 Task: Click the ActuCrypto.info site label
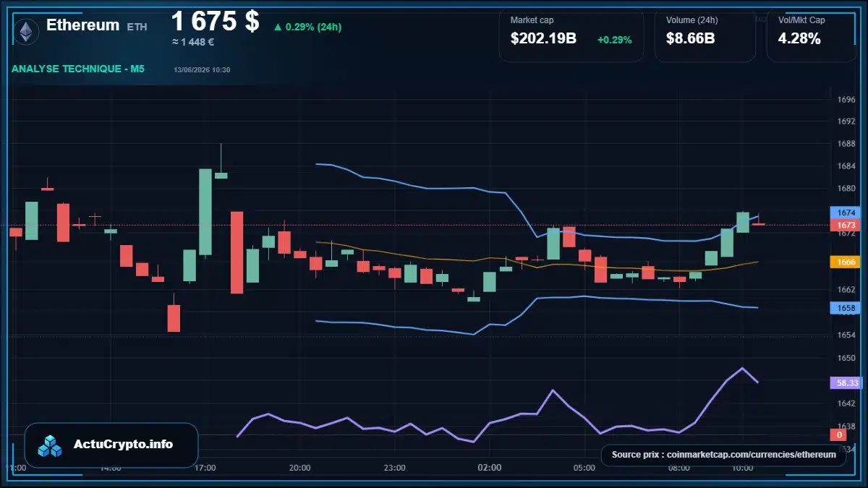[124, 445]
